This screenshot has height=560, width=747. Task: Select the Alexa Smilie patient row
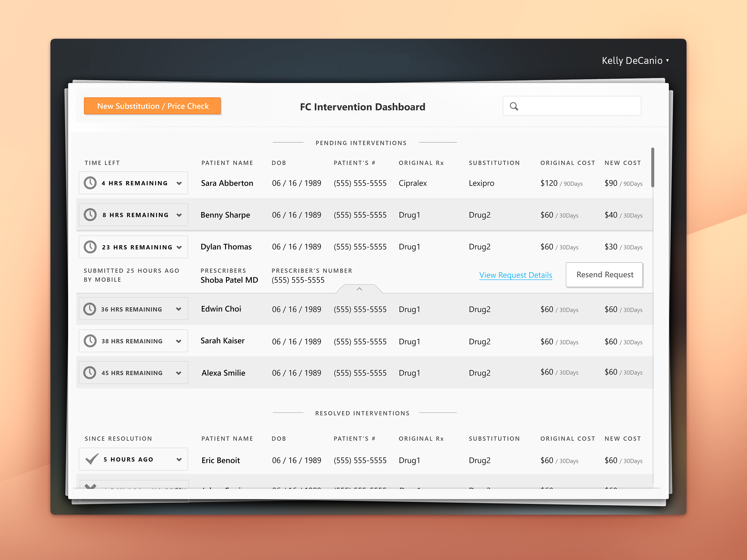pyautogui.click(x=223, y=373)
